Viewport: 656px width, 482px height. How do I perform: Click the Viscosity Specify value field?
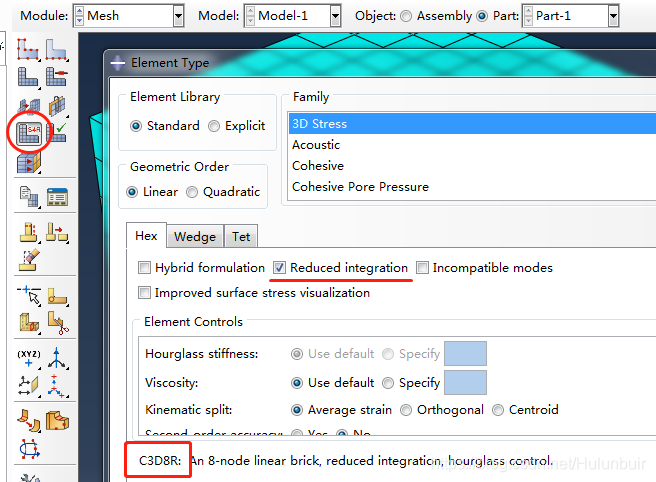[465, 382]
